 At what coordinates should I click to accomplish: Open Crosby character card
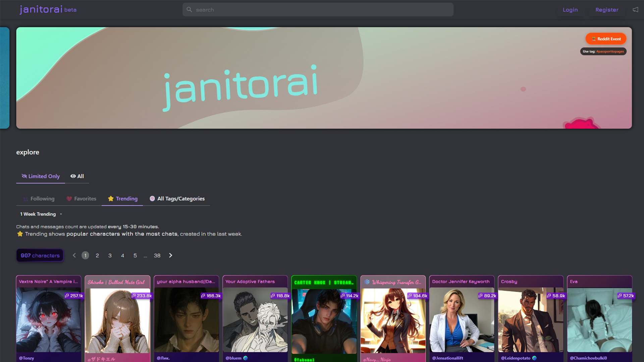pyautogui.click(x=531, y=319)
